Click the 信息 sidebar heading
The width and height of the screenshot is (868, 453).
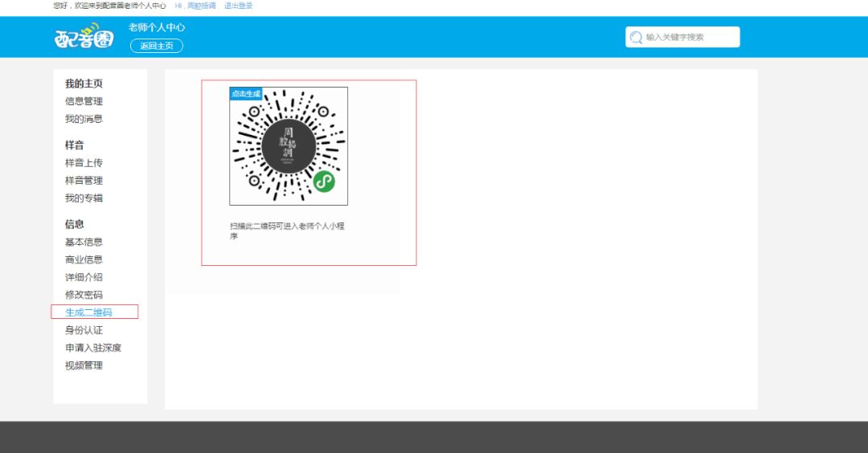(74, 224)
